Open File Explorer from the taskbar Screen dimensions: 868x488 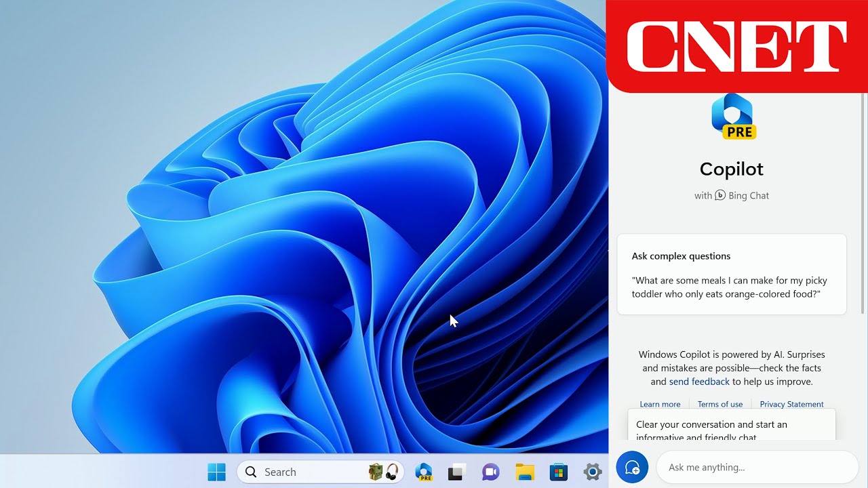coord(525,472)
